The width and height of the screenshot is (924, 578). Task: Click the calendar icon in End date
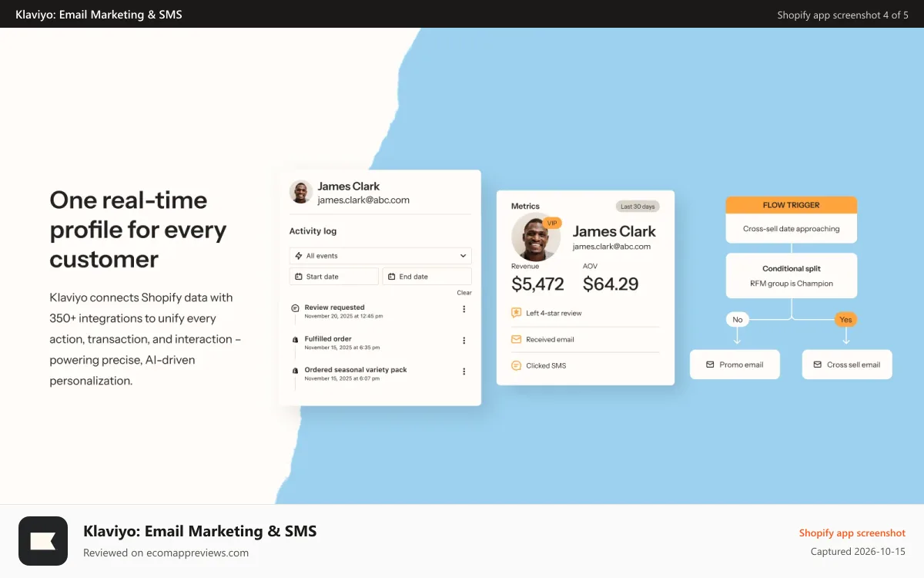(x=391, y=277)
